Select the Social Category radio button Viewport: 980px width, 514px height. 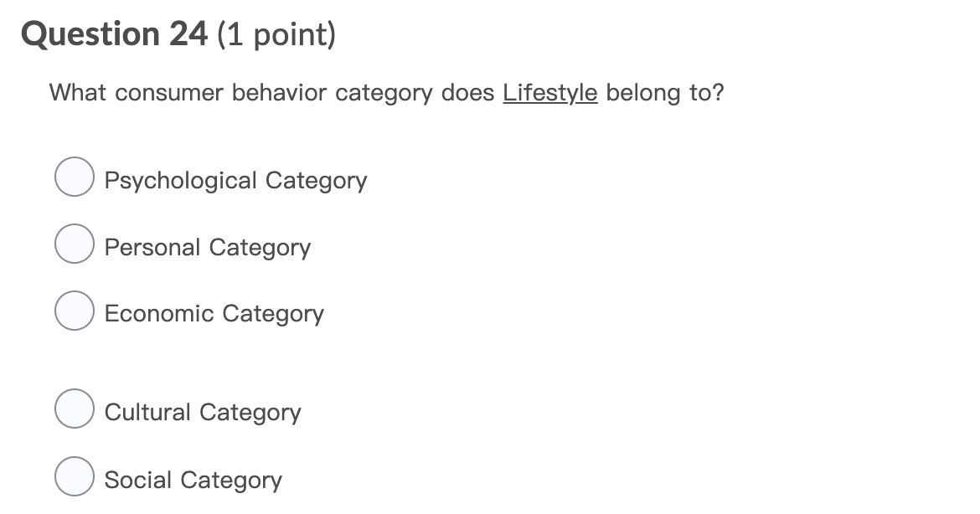point(74,476)
